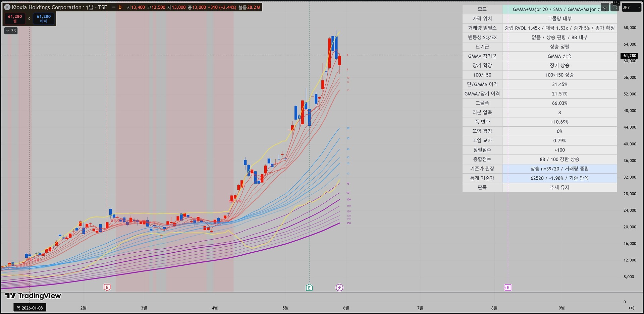Click the 100>150 상승 cell value

point(559,75)
